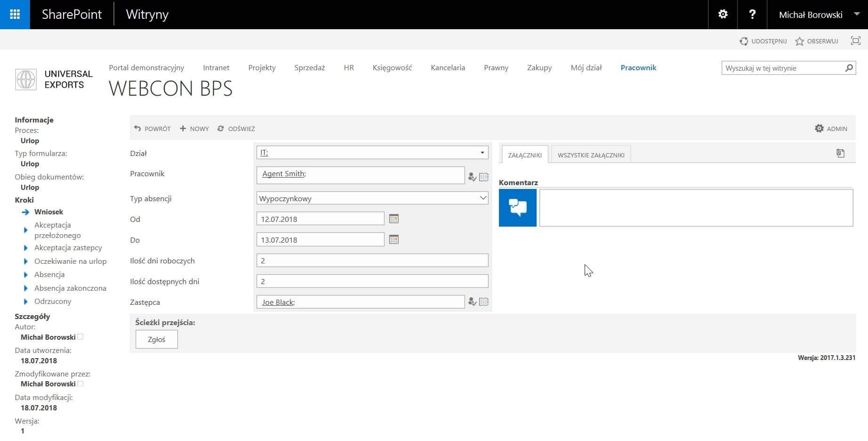Open the ADMIN gear menu
The height and width of the screenshot is (441, 868).
pyautogui.click(x=831, y=129)
